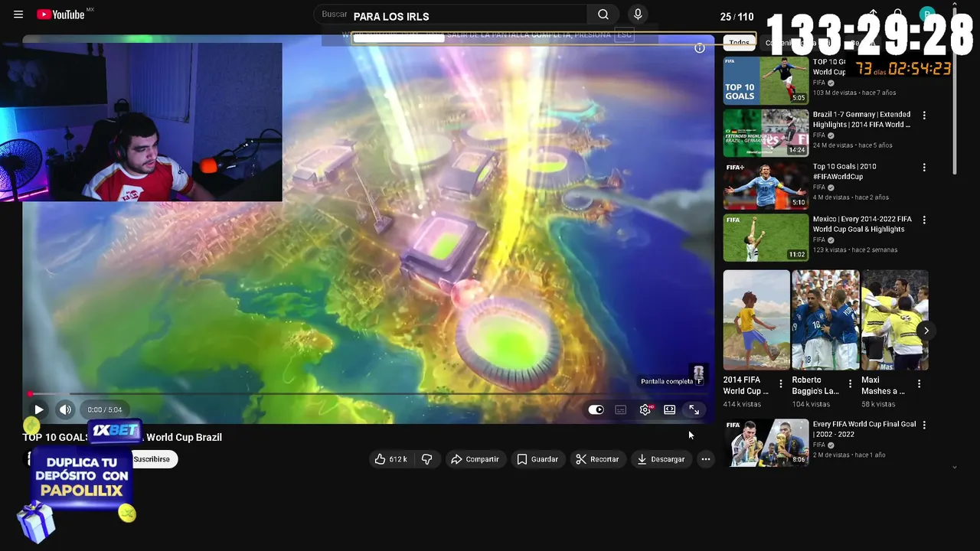Viewport: 980px width, 551px height.
Task: Open options for Top 10 Goals 2010
Action: pos(924,168)
